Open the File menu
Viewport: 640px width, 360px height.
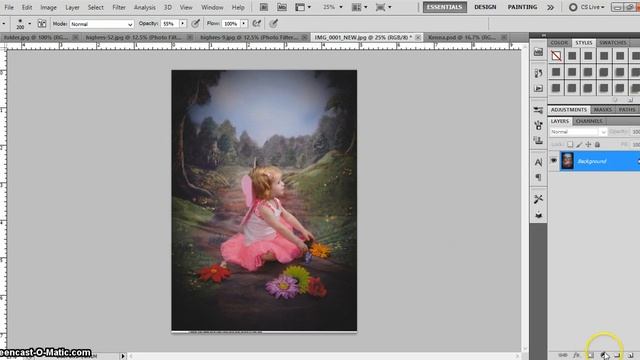(x=9, y=7)
